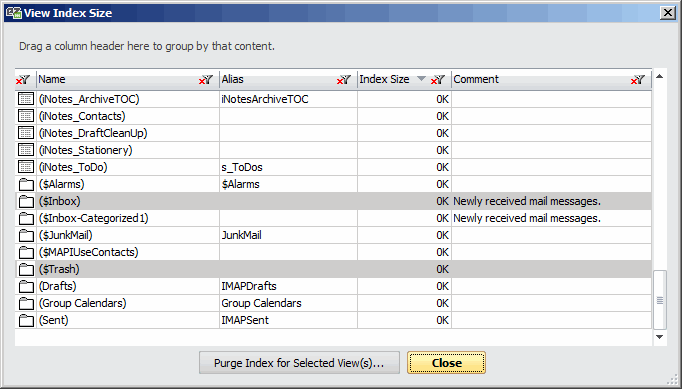Select the view icon for (iNotes_ToDo)
Viewport: 682px width, 389px height.
(26, 167)
